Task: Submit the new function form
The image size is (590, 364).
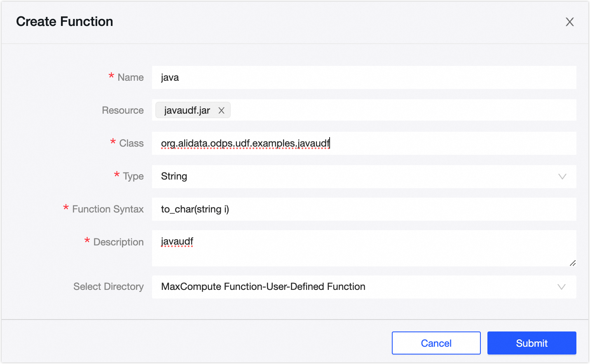Action: point(531,343)
